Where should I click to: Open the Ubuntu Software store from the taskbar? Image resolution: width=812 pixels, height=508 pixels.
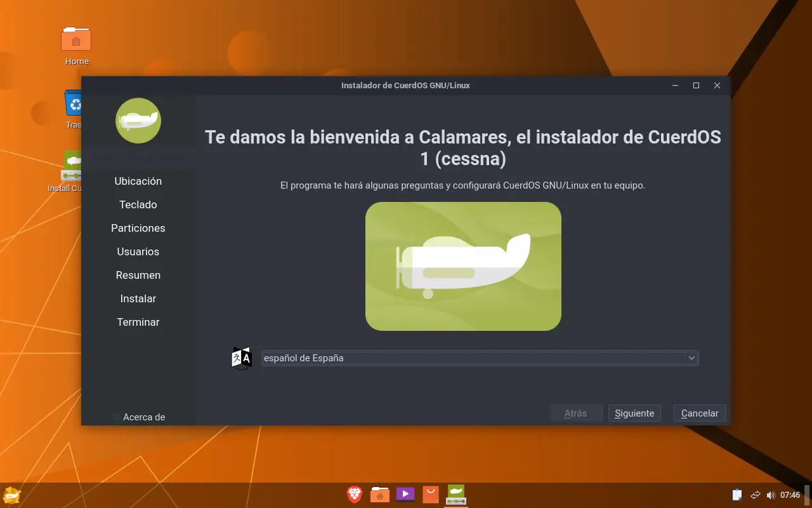(x=430, y=494)
